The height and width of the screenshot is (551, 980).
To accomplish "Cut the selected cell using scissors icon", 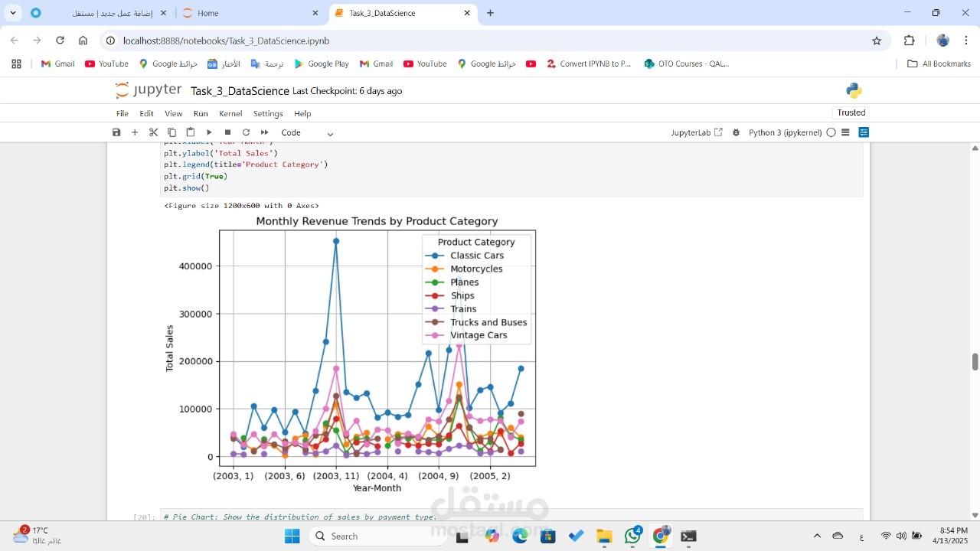I will (153, 132).
